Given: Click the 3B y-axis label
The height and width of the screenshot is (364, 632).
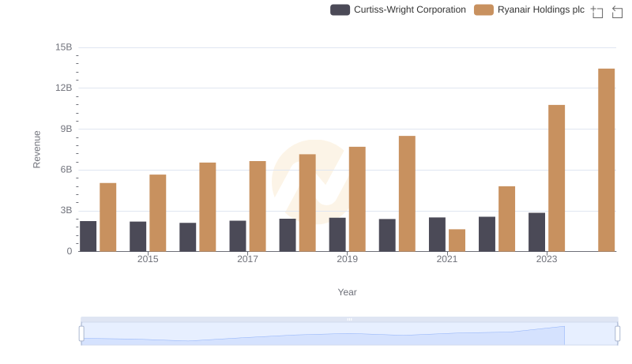Looking at the screenshot, I should pos(66,210).
